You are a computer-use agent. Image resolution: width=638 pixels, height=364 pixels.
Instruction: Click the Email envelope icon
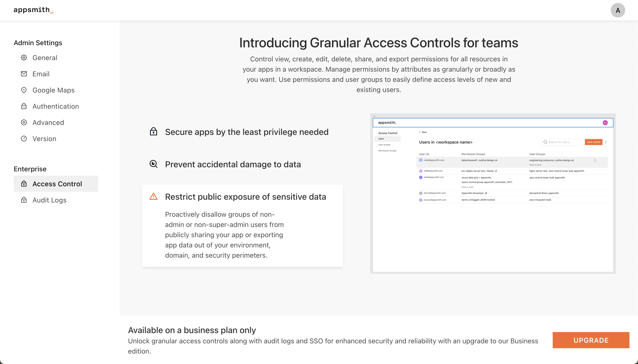pyautogui.click(x=24, y=74)
